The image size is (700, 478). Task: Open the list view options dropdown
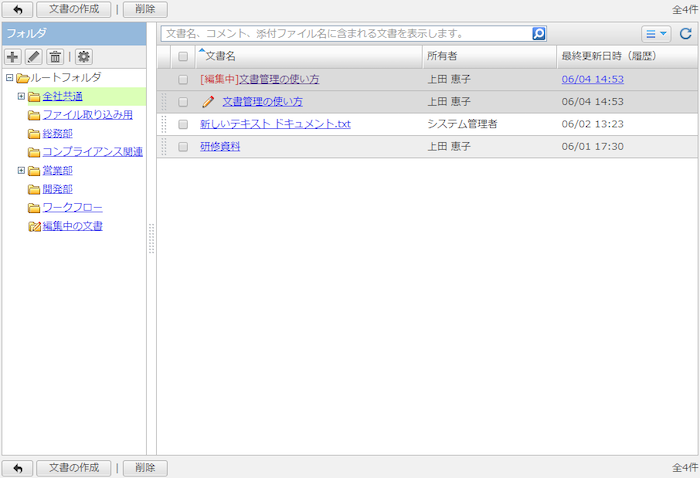656,33
